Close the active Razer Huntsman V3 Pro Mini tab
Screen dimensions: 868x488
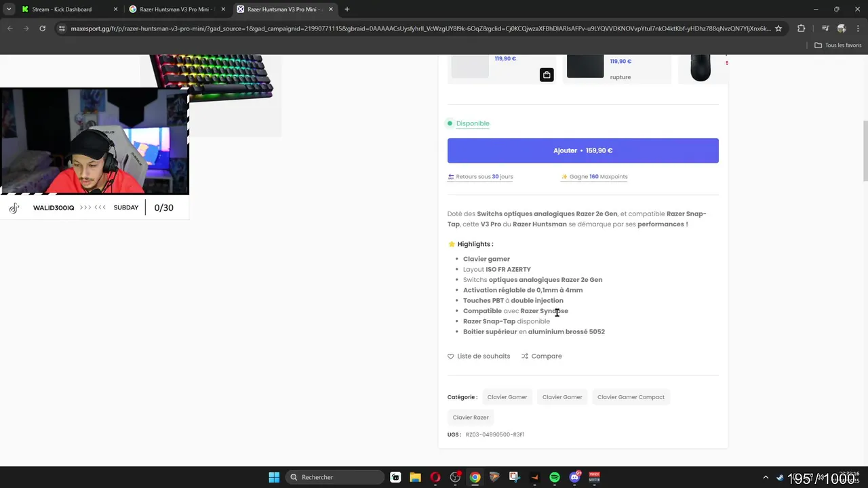pyautogui.click(x=330, y=9)
